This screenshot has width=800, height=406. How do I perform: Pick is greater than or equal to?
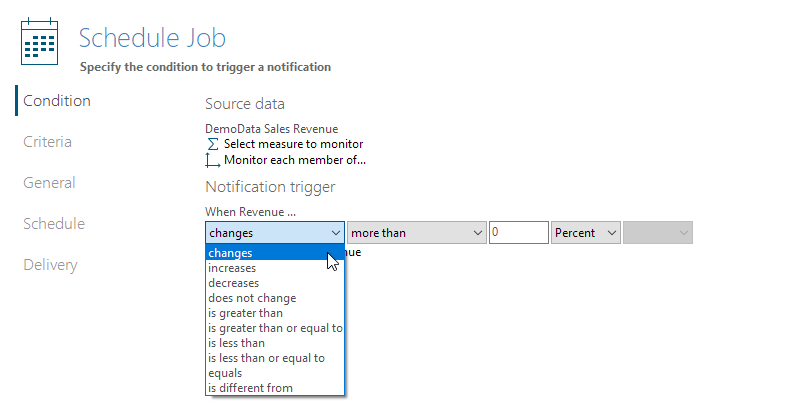(x=275, y=328)
